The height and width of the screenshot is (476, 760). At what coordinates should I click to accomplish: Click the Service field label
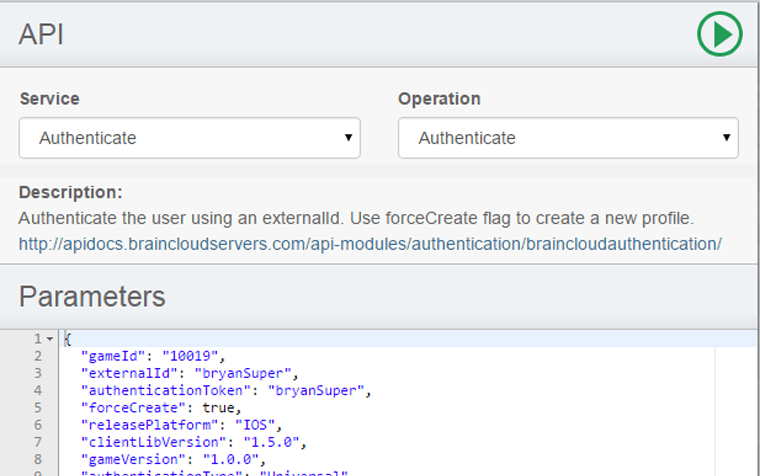point(49,99)
